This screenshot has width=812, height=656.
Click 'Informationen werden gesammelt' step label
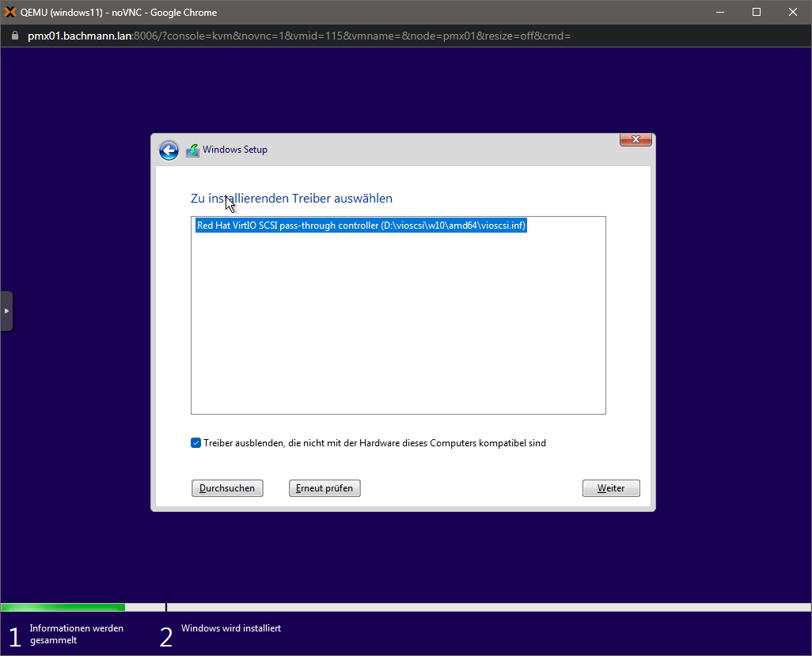coord(77,635)
